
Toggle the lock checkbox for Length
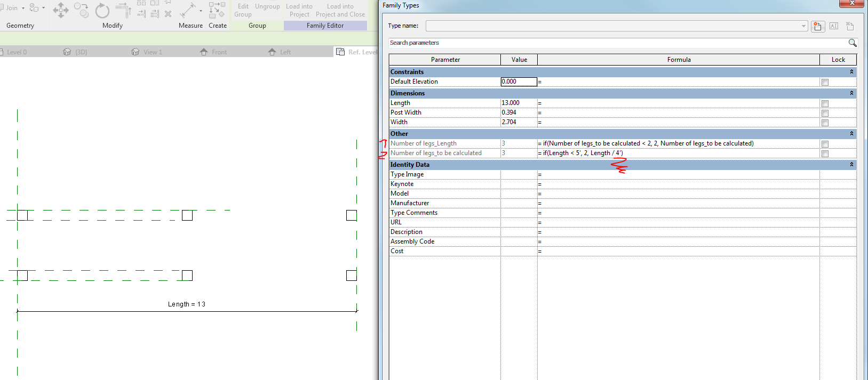point(825,103)
